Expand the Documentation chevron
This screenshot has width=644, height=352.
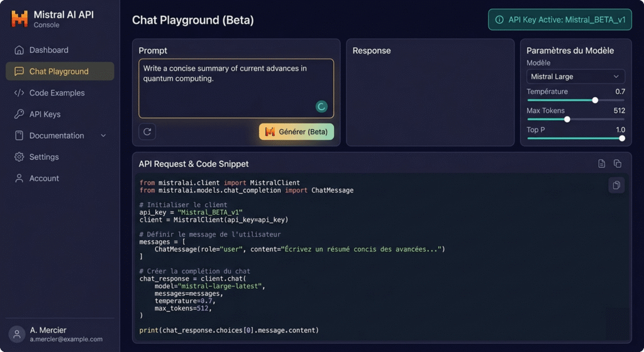(x=103, y=136)
